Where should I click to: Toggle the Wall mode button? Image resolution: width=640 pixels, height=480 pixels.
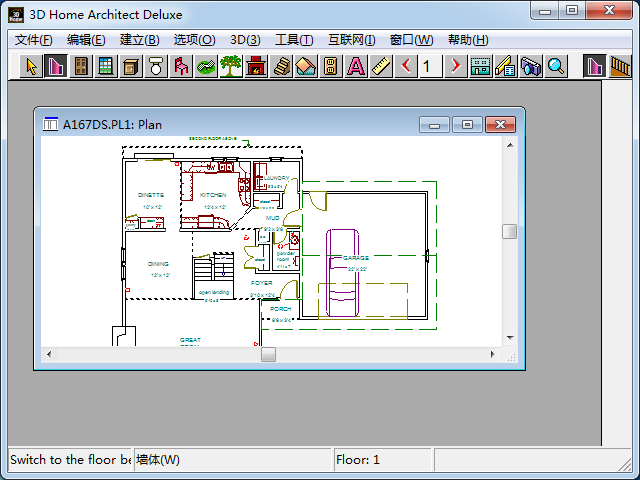(595, 67)
